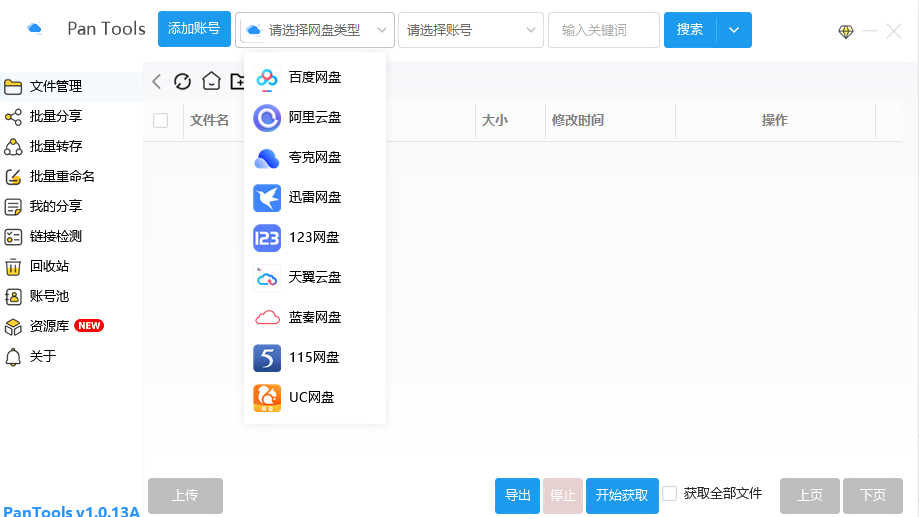Pick 夸克网盘 in the dropdown list
The height and width of the screenshot is (517, 919).
click(x=314, y=158)
